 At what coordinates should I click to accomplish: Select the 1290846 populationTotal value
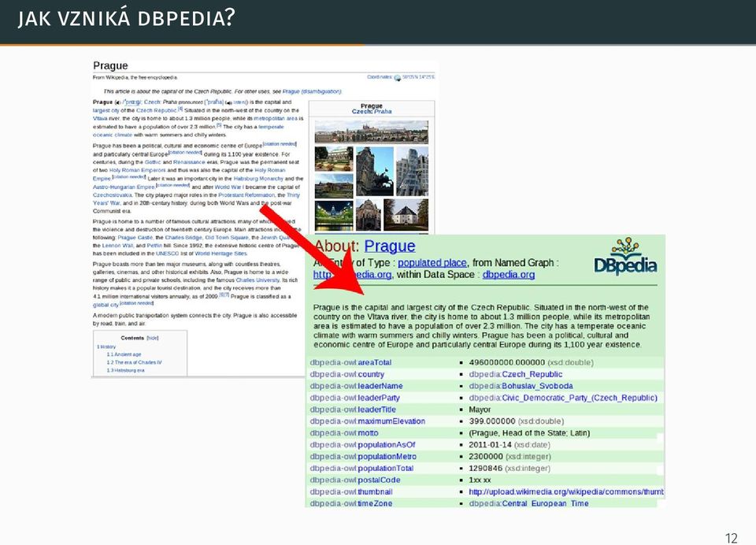pyautogui.click(x=486, y=469)
